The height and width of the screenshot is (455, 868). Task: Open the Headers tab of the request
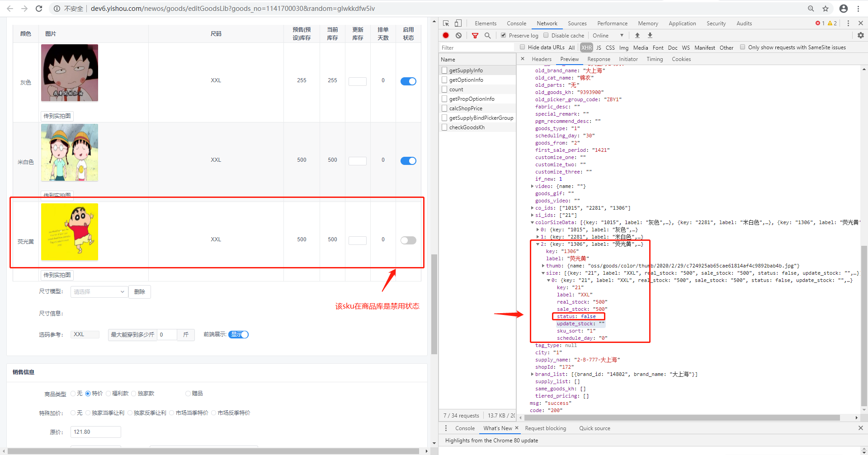point(542,59)
